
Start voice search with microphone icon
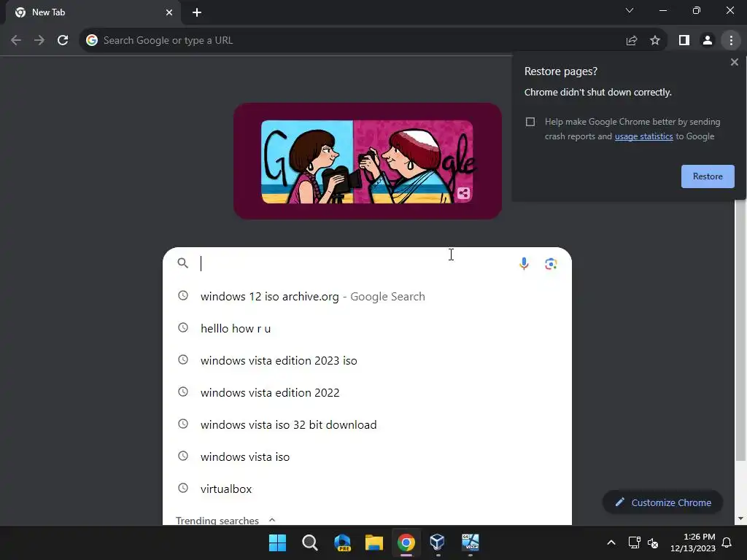coord(524,263)
